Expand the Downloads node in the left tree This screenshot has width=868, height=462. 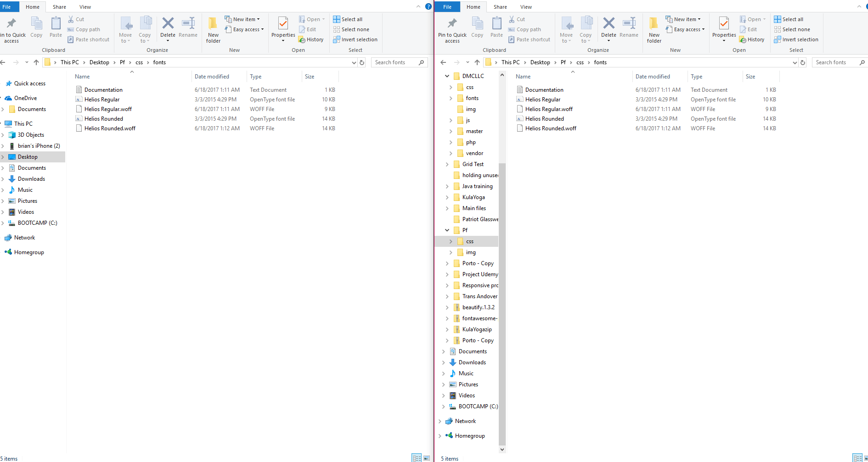click(x=3, y=179)
